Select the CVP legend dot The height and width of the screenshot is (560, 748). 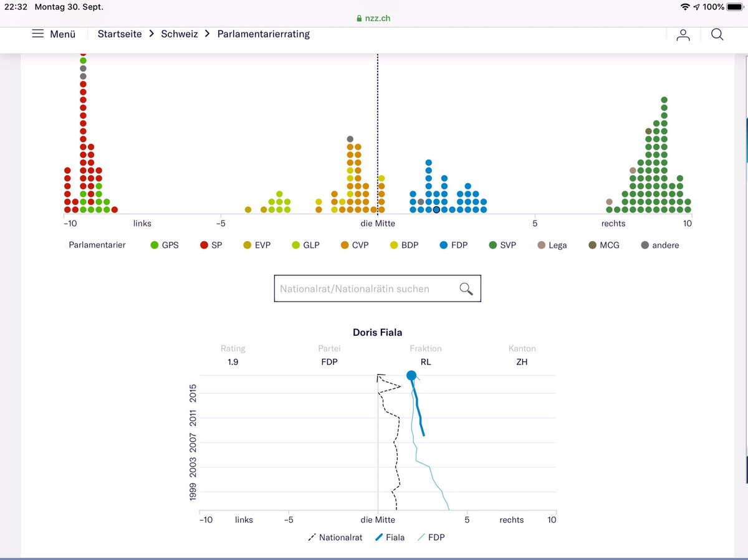[x=345, y=245]
